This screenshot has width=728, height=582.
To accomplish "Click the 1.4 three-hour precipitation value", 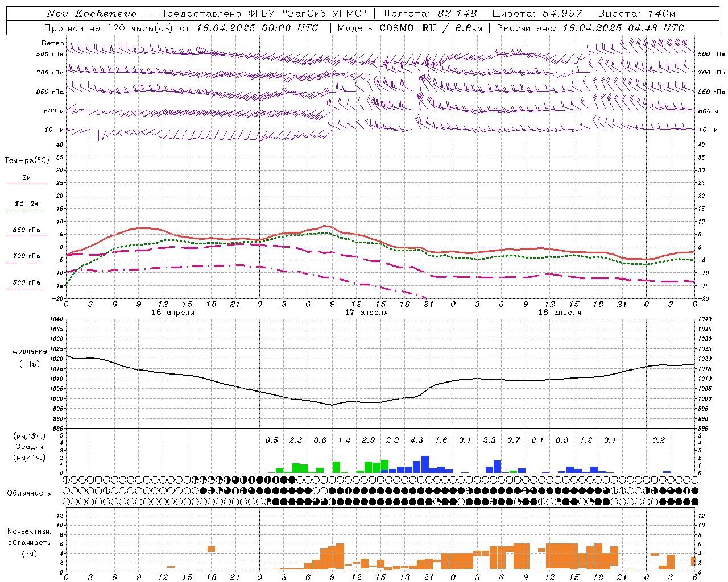I will [344, 440].
